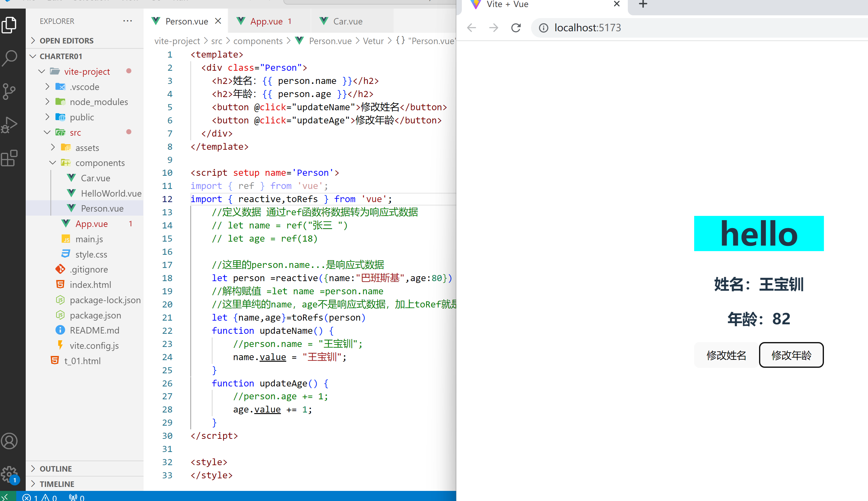Open index.html in the explorer
The height and width of the screenshot is (501, 868).
click(84, 284)
